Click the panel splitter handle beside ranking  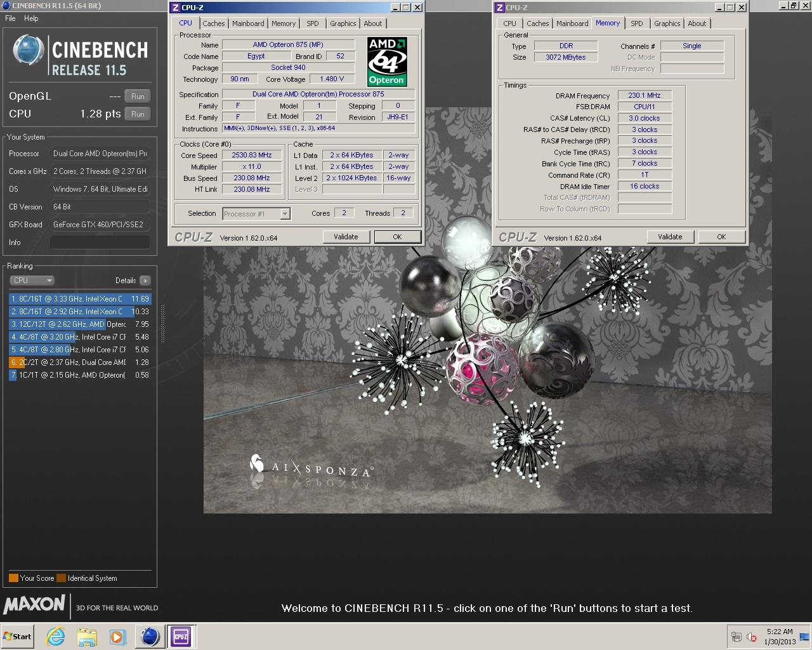[162, 324]
